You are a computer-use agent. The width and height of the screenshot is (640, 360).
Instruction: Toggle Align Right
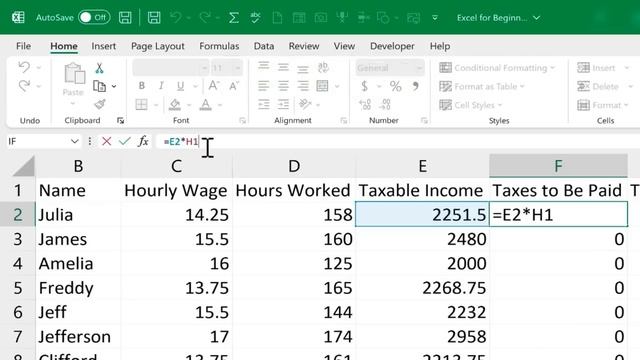click(x=302, y=86)
